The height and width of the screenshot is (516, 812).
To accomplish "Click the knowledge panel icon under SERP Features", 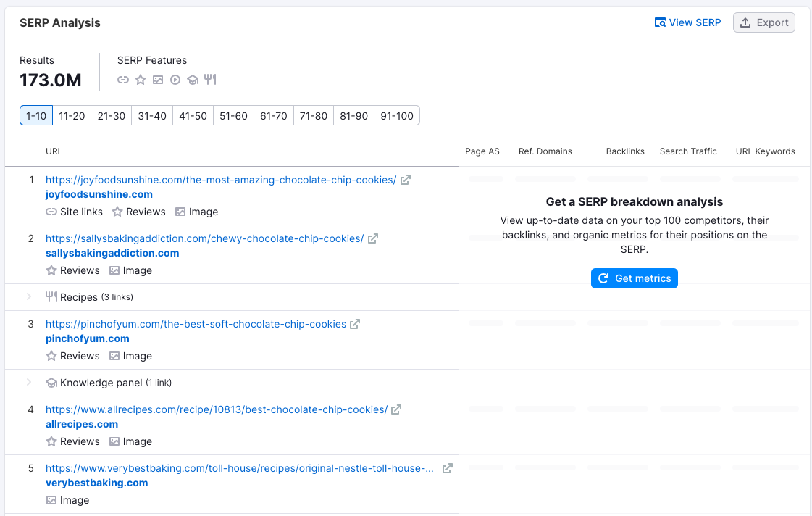I will (193, 80).
